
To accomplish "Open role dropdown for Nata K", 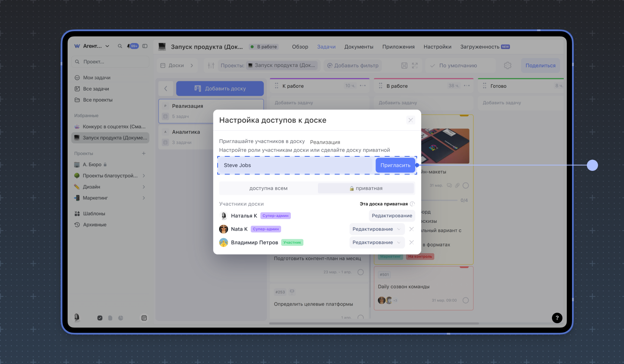I will coord(377,229).
